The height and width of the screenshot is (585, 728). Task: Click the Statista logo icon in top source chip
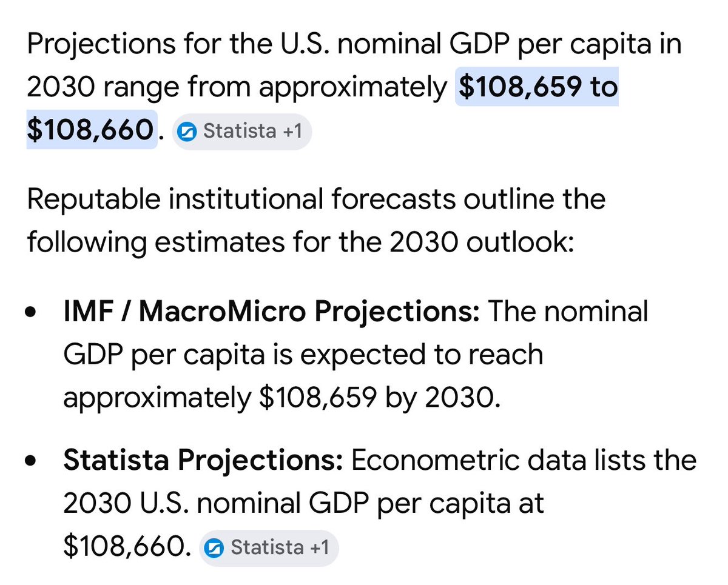click(189, 132)
